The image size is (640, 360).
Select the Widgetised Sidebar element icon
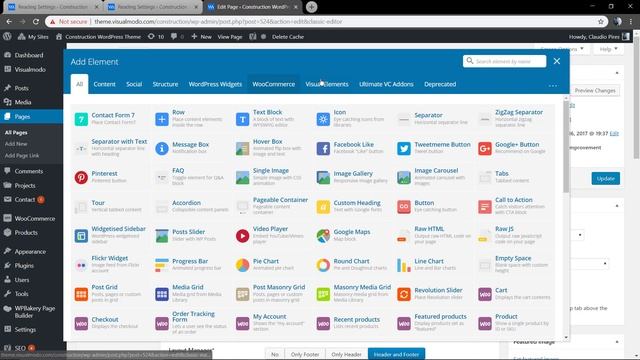click(x=81, y=236)
